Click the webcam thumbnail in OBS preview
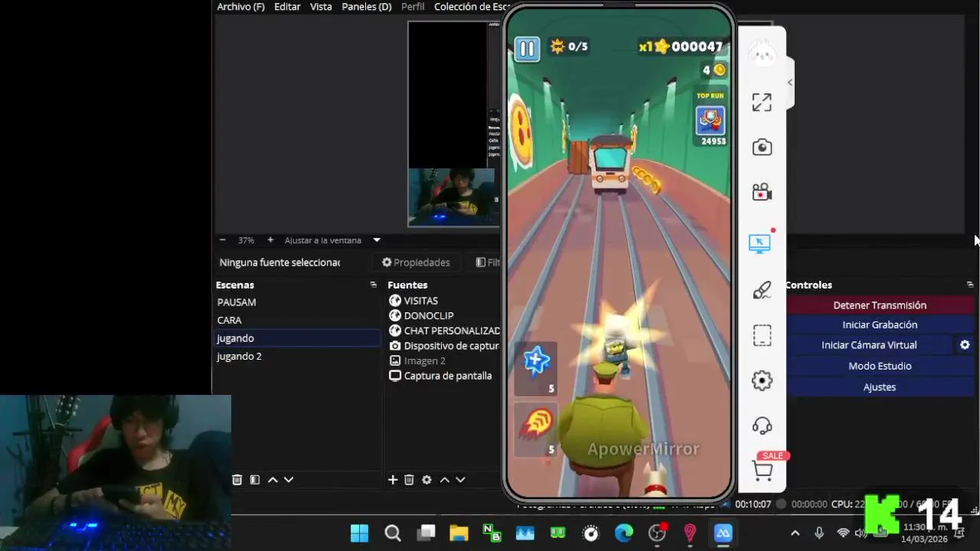The image size is (980, 551). point(452,197)
